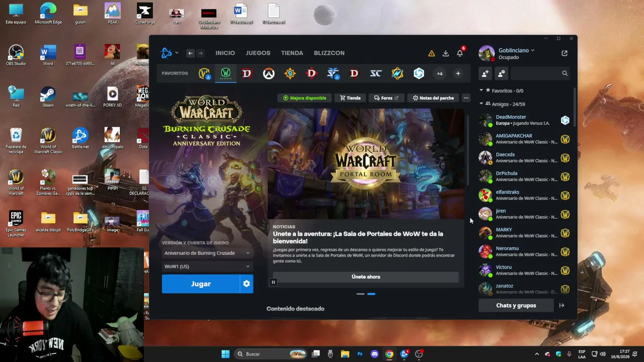Viewport: 644px width, 362px height.
Task: Open Discord from the taskbar
Action: pos(374,354)
